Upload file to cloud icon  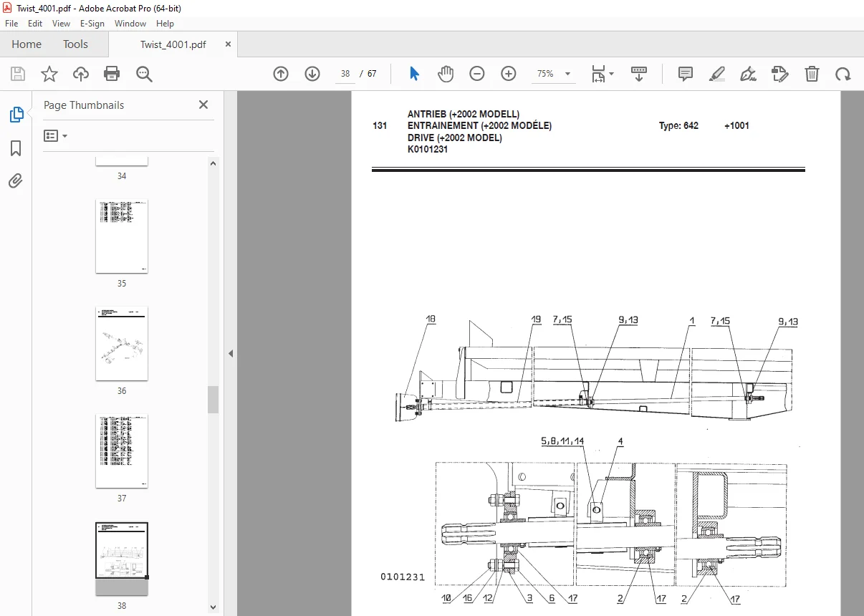(81, 74)
